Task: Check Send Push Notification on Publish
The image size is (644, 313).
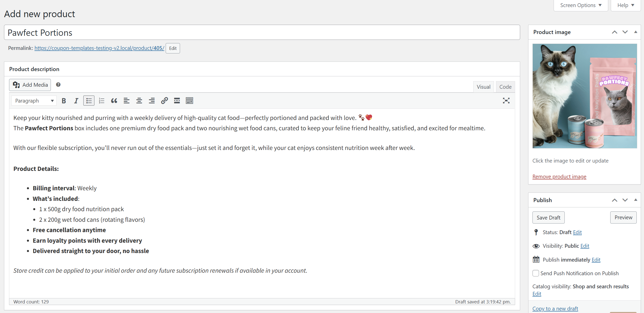Action: (x=536, y=273)
